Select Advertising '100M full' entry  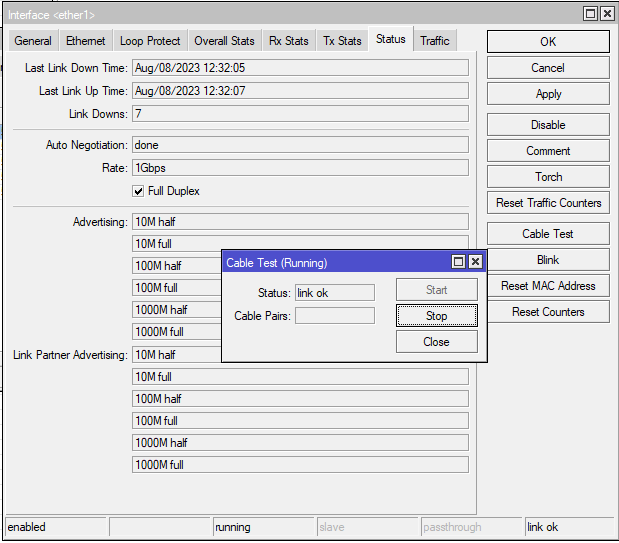176,288
